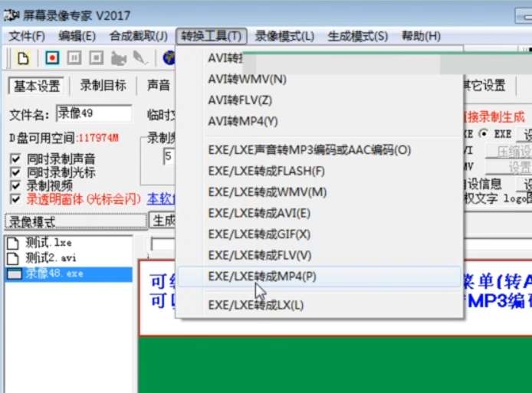The height and width of the screenshot is (393, 532).
Task: Toggle 同时录制光标 checkbox
Action: tap(15, 172)
